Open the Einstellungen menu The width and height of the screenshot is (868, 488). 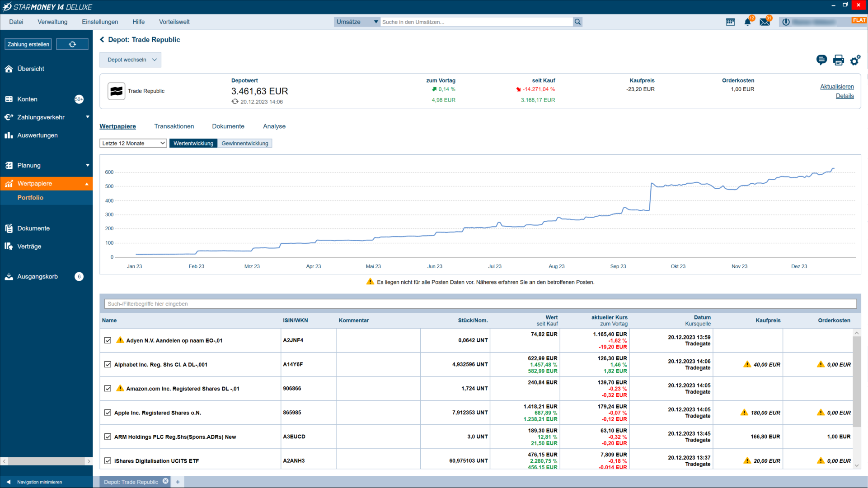pos(100,22)
